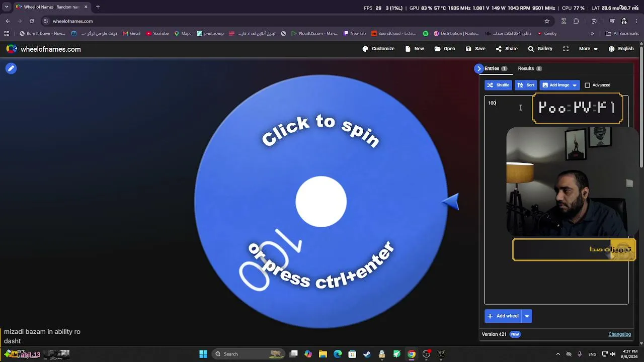Open the Cineby bookmark
The height and width of the screenshot is (362, 644).
(x=547, y=34)
